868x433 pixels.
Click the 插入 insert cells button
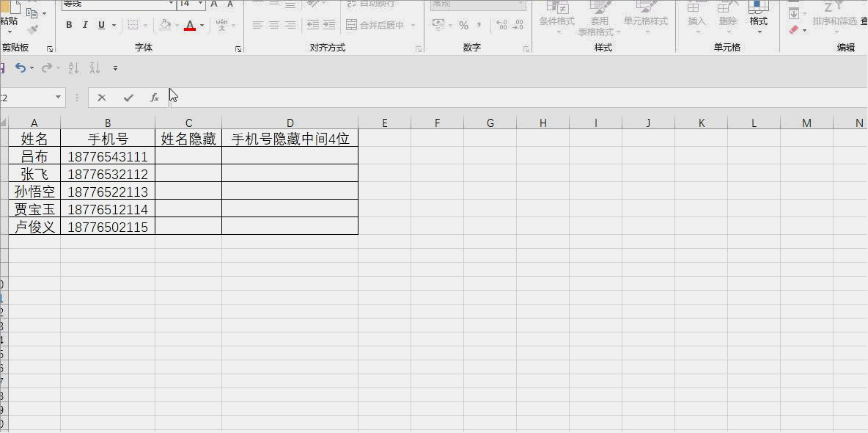[x=697, y=18]
